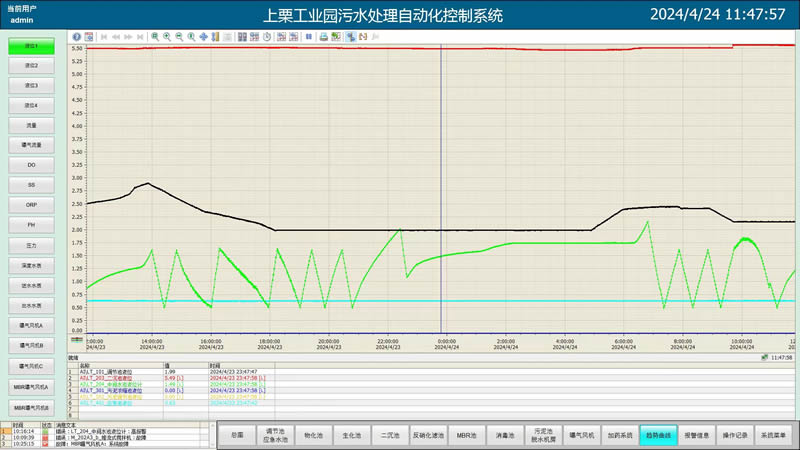Select the ORP trend button
The width and height of the screenshot is (800, 450).
pos(31,205)
